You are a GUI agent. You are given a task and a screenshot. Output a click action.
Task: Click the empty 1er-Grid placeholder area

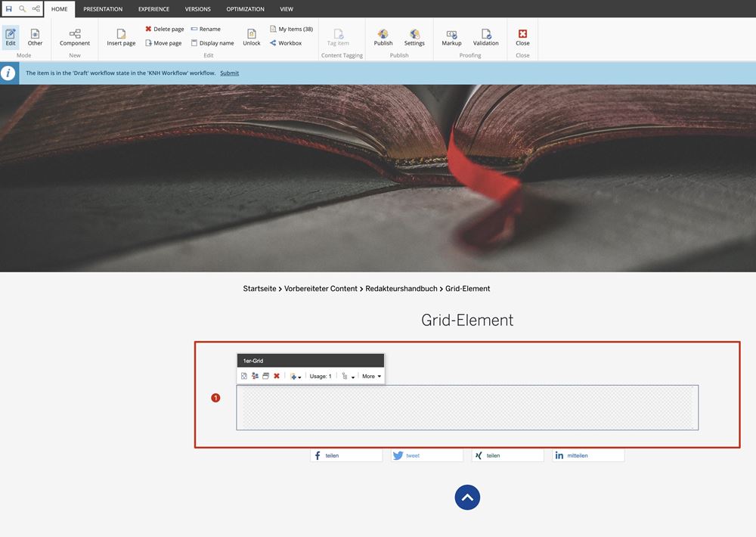(467, 408)
